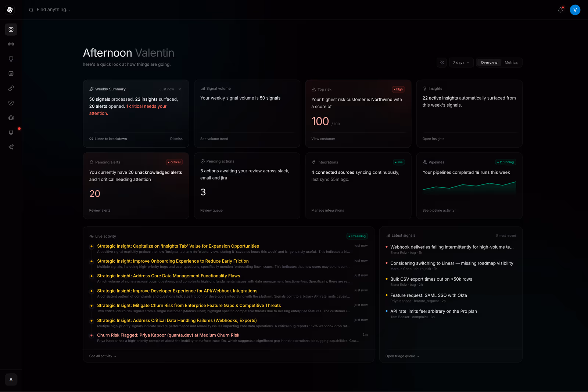The height and width of the screenshot is (392, 588).
Task: Click the sparkles AI sidebar icon
Action: (x=11, y=147)
